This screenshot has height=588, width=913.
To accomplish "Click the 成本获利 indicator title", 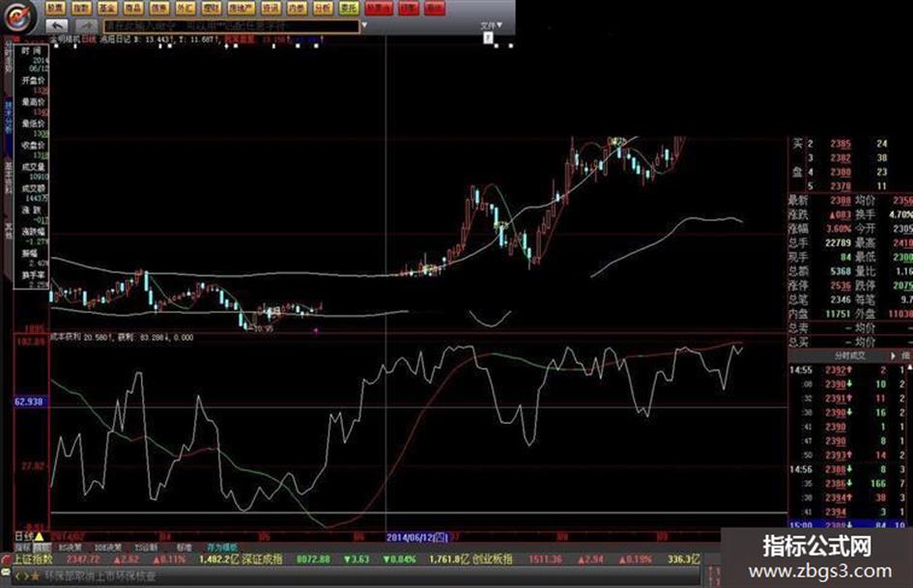I will click(66, 337).
